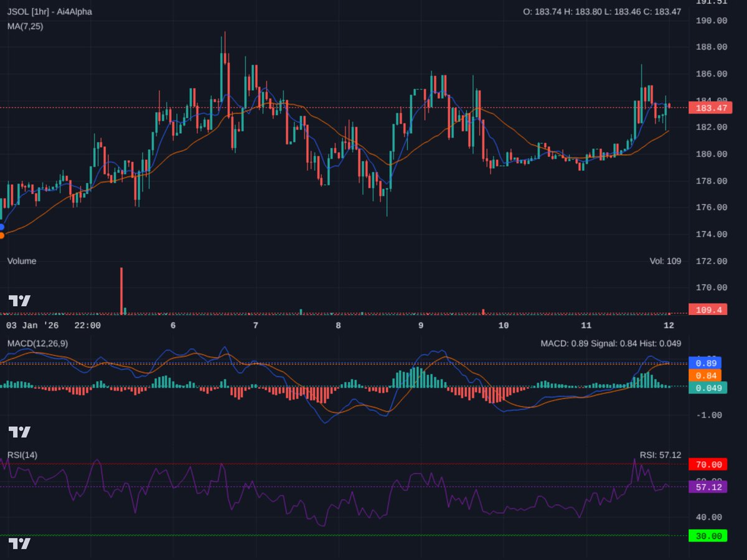The width and height of the screenshot is (747, 560).
Task: Click the orange MA price marker on left edge
Action: (x=1, y=236)
